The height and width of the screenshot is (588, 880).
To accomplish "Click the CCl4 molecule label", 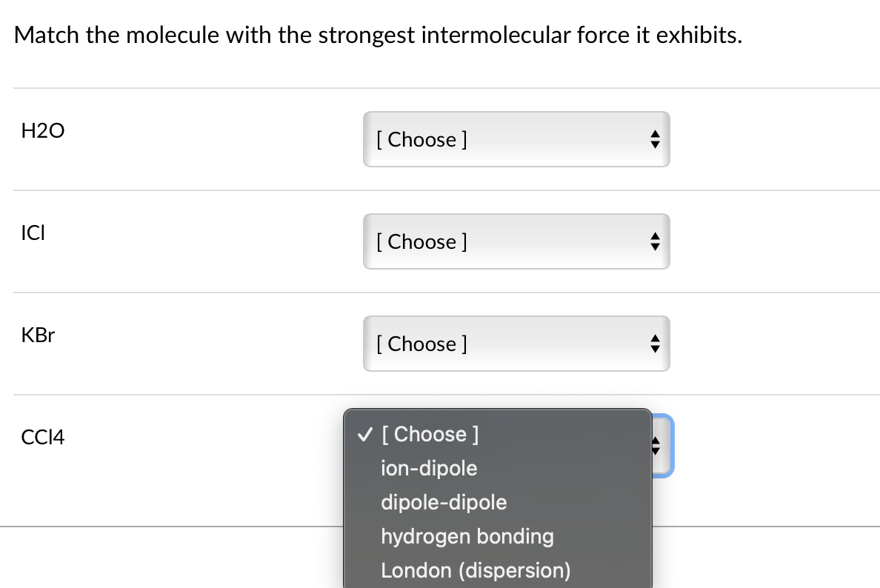I will pos(43,438).
